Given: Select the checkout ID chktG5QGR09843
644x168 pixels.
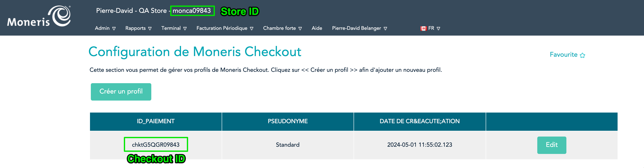Looking at the screenshot, I should (x=156, y=145).
